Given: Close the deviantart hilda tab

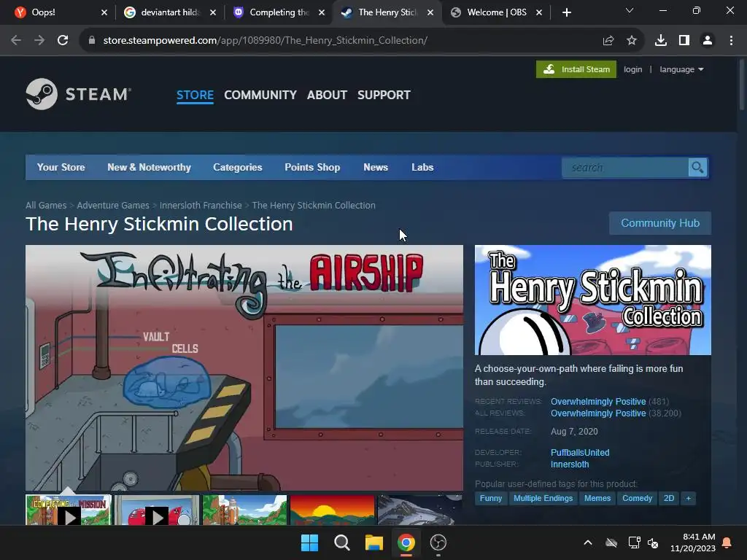Looking at the screenshot, I should 213,12.
